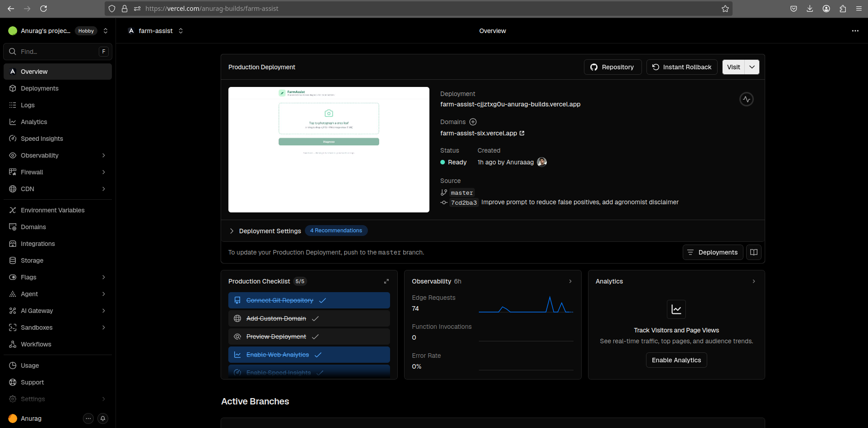Click the chart icon in the Analytics card
The image size is (868, 428).
pyautogui.click(x=676, y=309)
